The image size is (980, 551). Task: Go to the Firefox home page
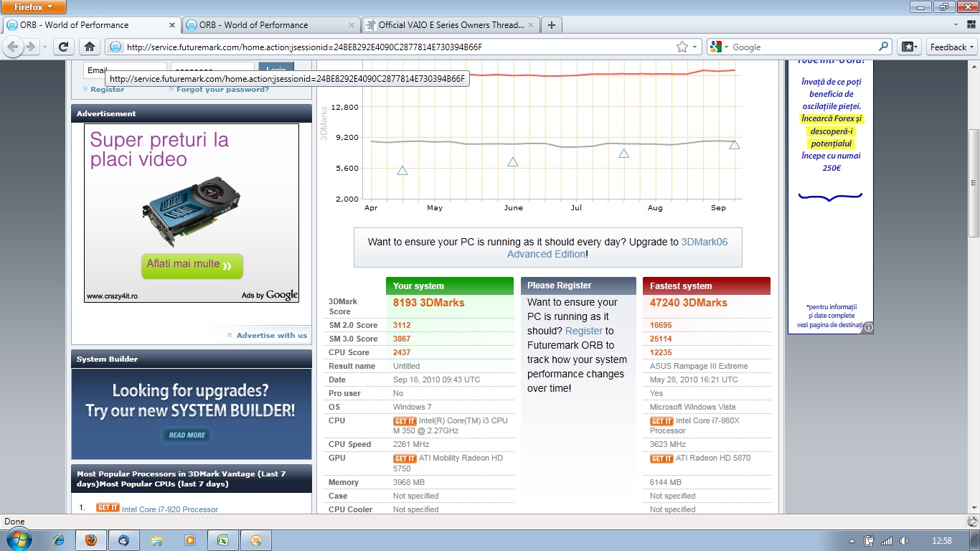[x=90, y=47]
